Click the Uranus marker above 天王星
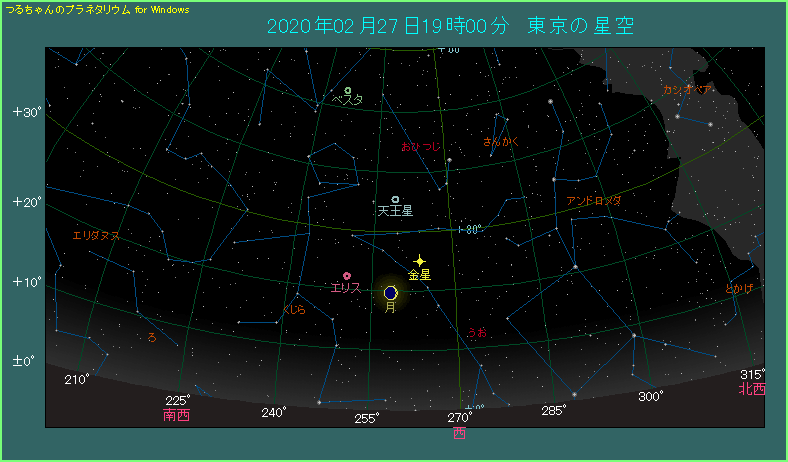Viewport: 788px width, 462px height. 396,200
